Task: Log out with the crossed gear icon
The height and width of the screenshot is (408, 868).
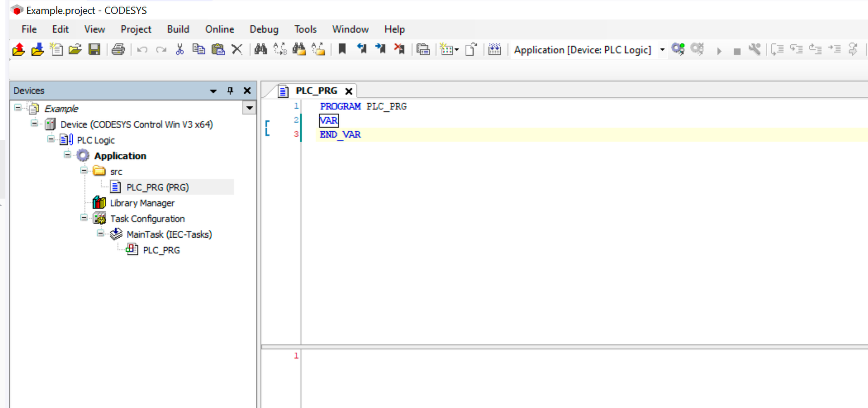Action: (x=697, y=49)
